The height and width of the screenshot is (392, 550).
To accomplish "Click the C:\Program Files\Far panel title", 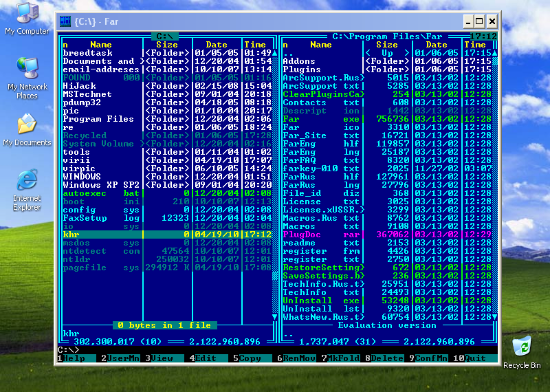I will (x=387, y=36).
